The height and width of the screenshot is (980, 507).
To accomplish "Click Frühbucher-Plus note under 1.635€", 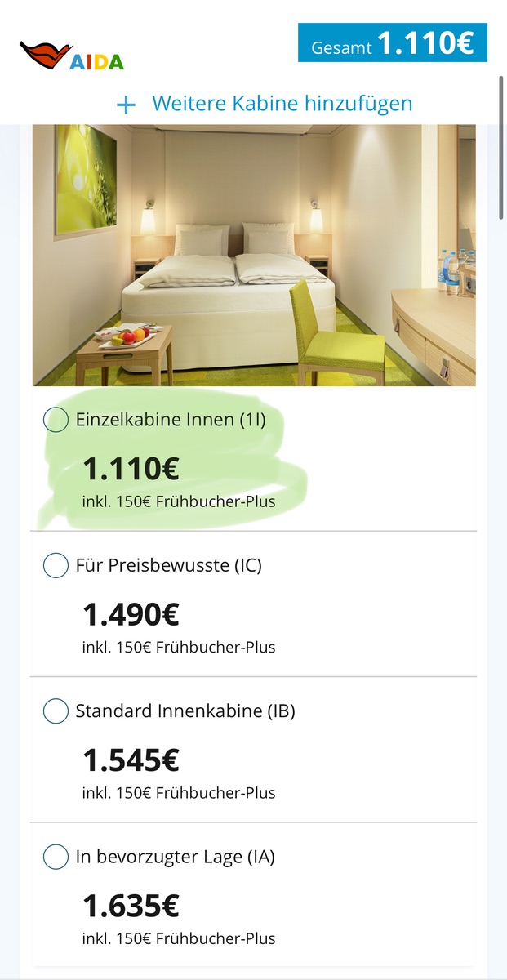I will 179,938.
